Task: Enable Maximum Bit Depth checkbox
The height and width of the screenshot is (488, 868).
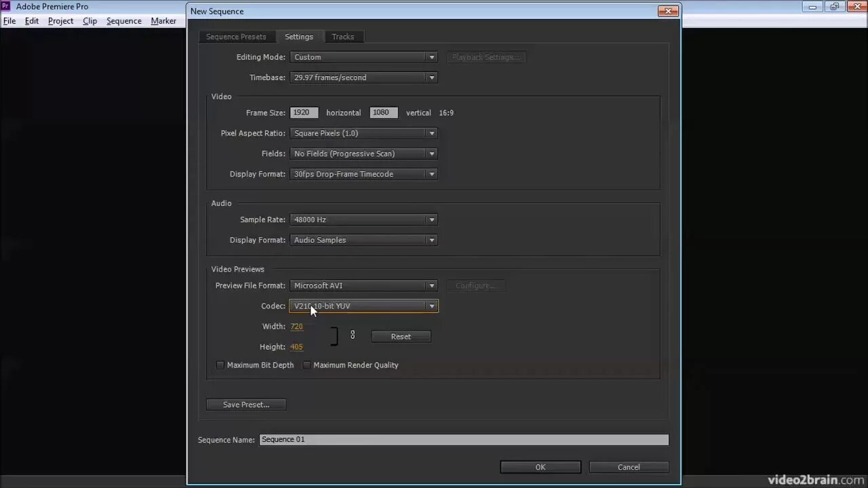Action: pos(220,365)
